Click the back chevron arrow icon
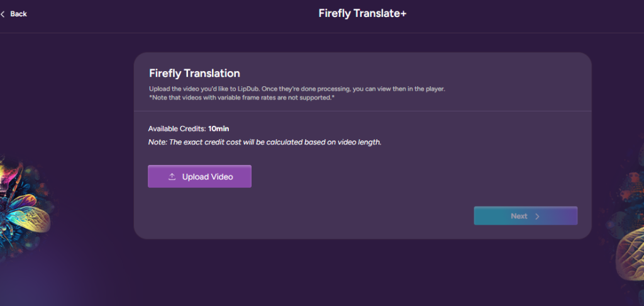This screenshot has width=644, height=306. click(3, 14)
